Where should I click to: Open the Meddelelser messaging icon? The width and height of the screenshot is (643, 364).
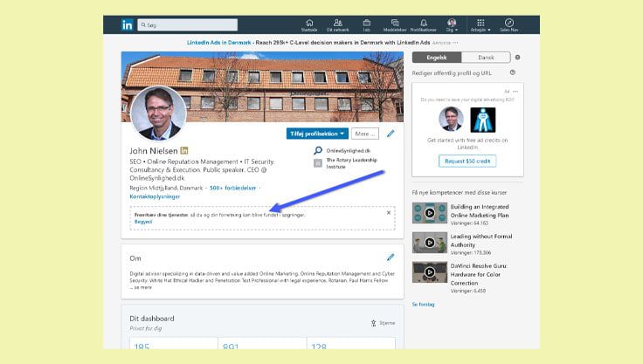(x=395, y=25)
